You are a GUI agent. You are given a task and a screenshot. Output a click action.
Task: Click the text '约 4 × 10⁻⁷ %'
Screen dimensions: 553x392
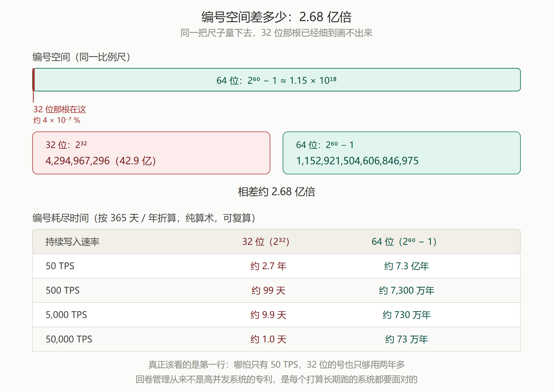tap(57, 120)
